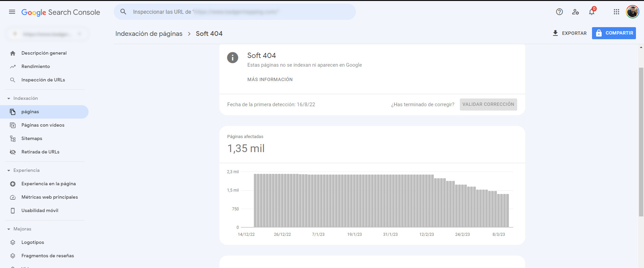Screen dimensions: 644x268
Task: Open users and permissions settings icon
Action: [x=576, y=12]
